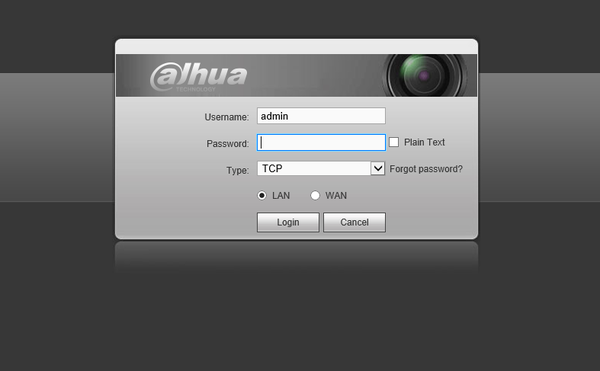Click the TCP type combo box
This screenshot has height=371, width=600.
pyautogui.click(x=321, y=168)
